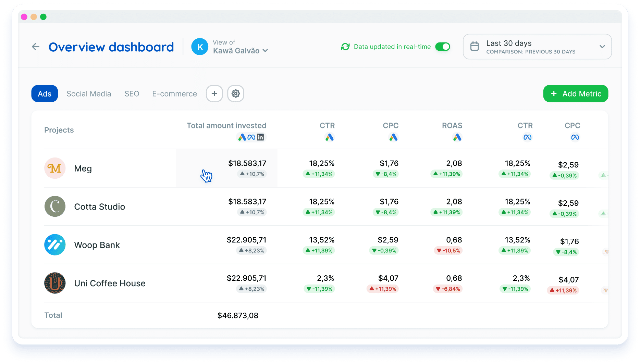Viewport: 640px width, 364px height.
Task: Click the Total amount invested column header
Action: [226, 126]
